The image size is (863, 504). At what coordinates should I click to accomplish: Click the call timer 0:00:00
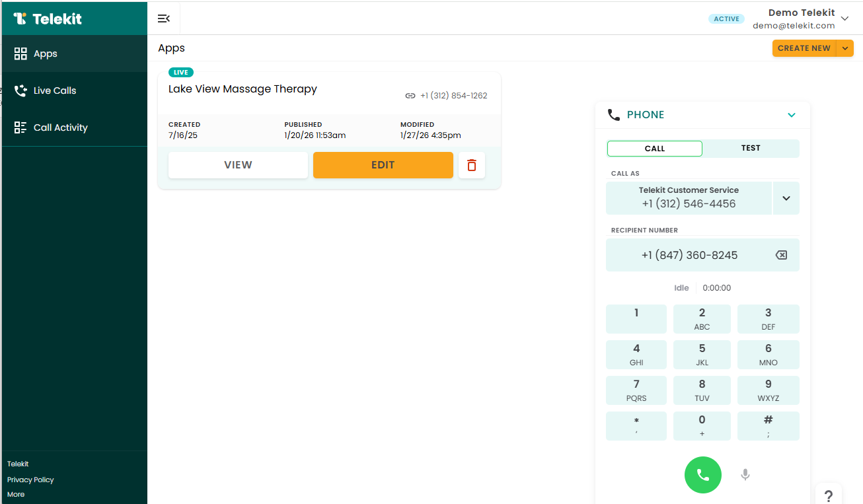point(717,288)
